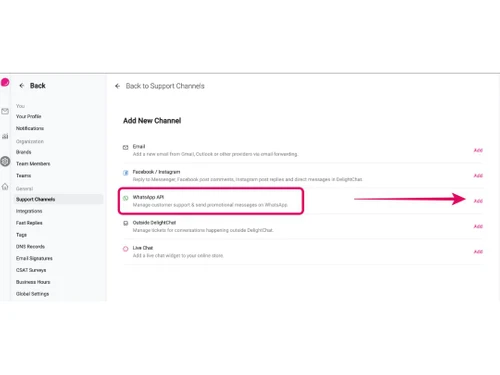The height and width of the screenshot is (375, 500).
Task: Click the 'Manage customer support' WhatsApp description
Action: point(210,205)
